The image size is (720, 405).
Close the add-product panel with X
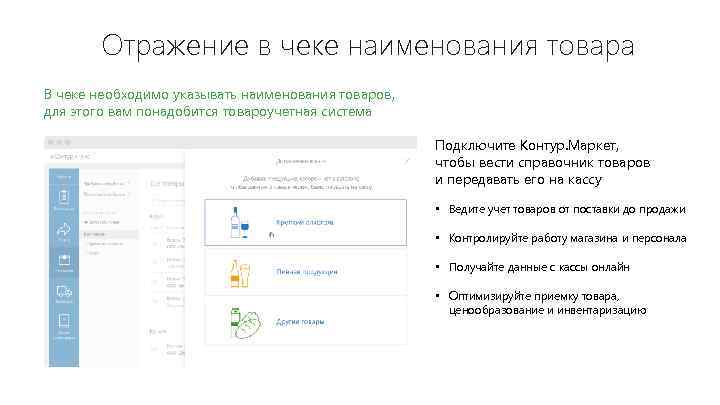click(406, 161)
